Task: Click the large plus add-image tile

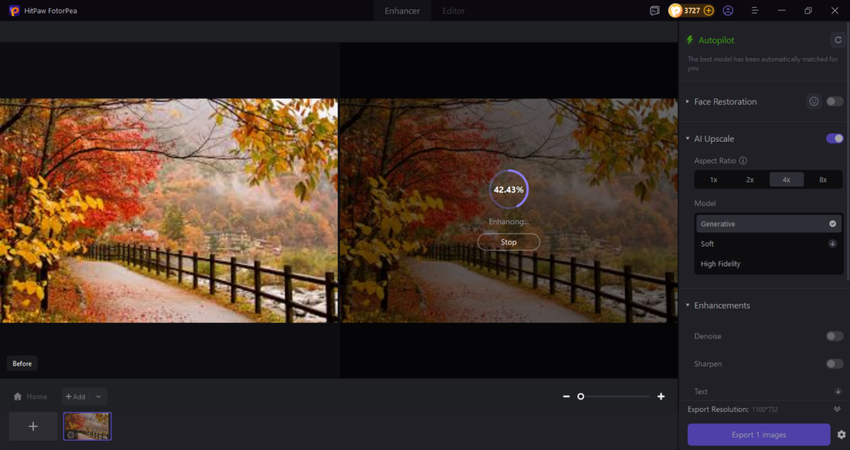Action: (x=33, y=426)
